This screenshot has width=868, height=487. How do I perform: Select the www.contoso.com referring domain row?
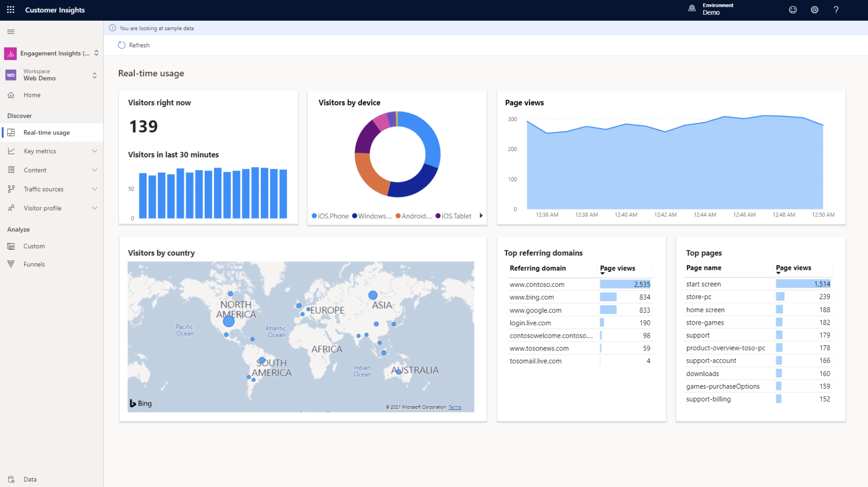coord(580,284)
